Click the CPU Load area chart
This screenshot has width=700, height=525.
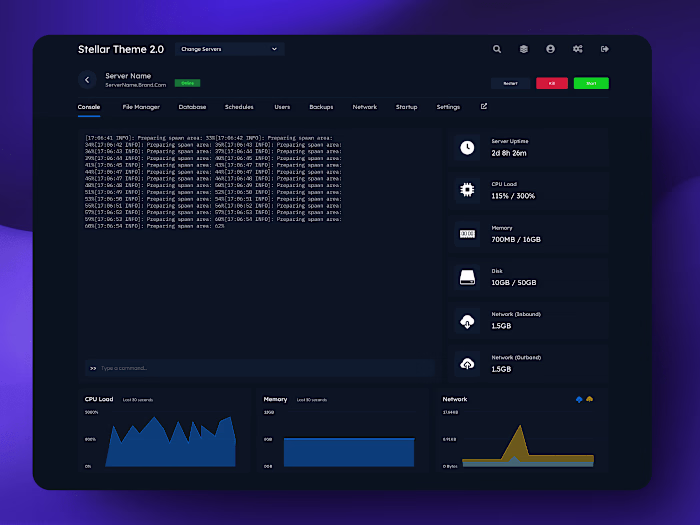point(170,442)
